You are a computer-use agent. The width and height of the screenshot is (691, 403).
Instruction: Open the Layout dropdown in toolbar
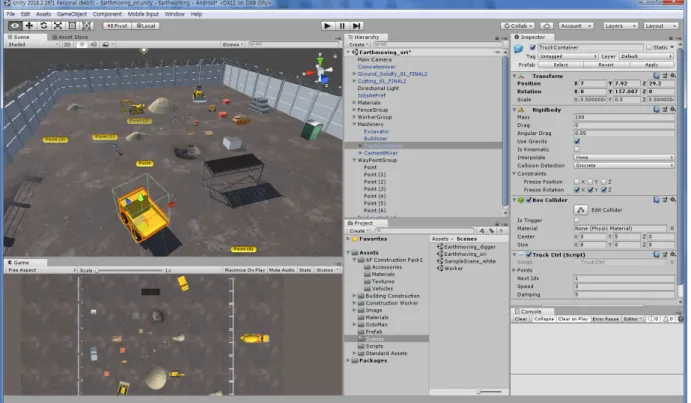point(661,26)
